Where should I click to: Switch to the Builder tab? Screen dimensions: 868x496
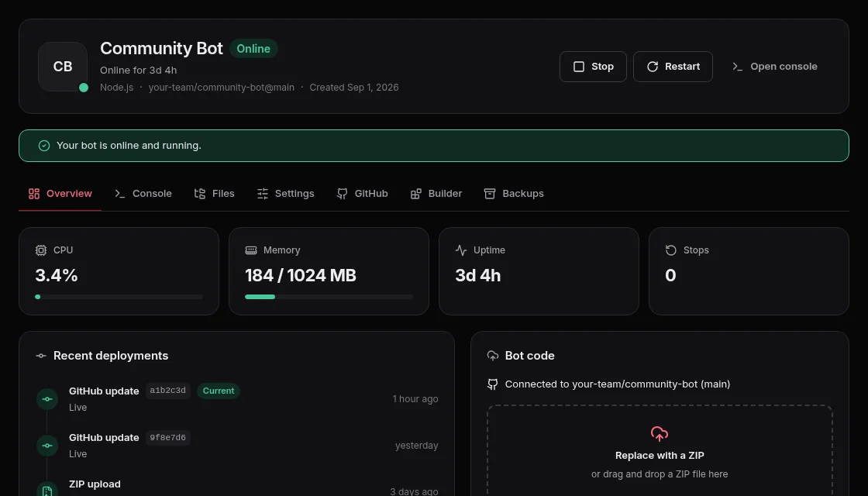click(x=436, y=194)
